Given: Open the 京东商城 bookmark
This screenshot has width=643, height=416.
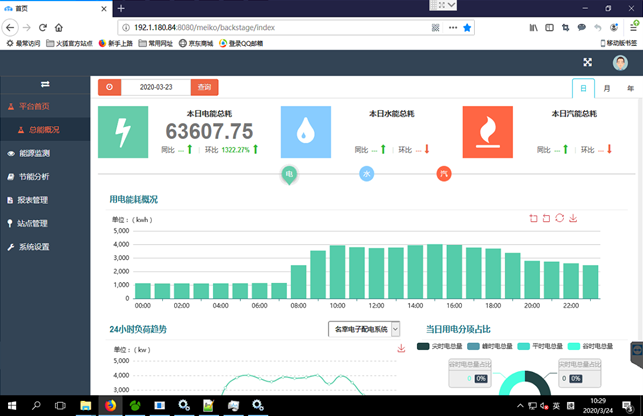Looking at the screenshot, I should 196,43.
